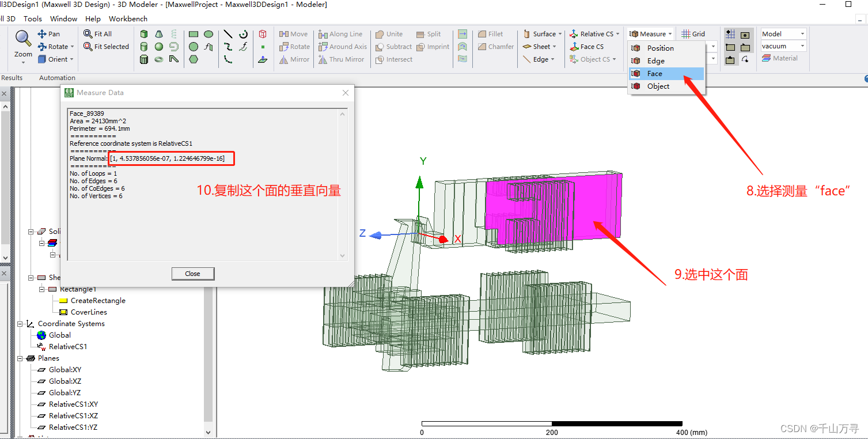Screen dimensions: 868x439
Task: Close the Measure Data dialog via Close button
Action: click(193, 274)
